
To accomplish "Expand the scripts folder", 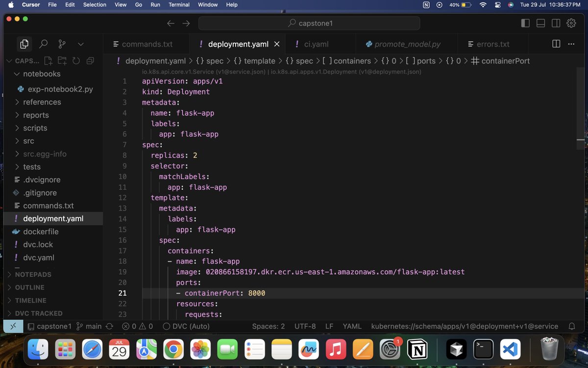I will 53,128.
